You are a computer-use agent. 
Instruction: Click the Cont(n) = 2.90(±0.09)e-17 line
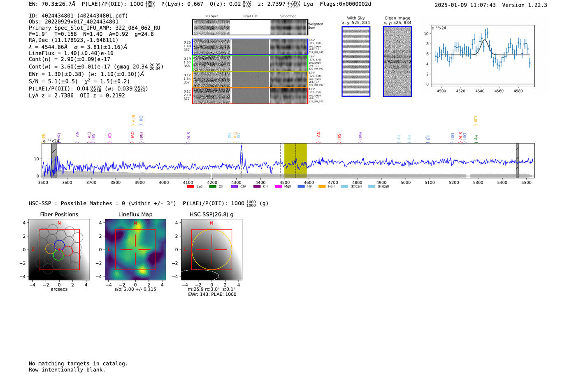click(x=70, y=59)
